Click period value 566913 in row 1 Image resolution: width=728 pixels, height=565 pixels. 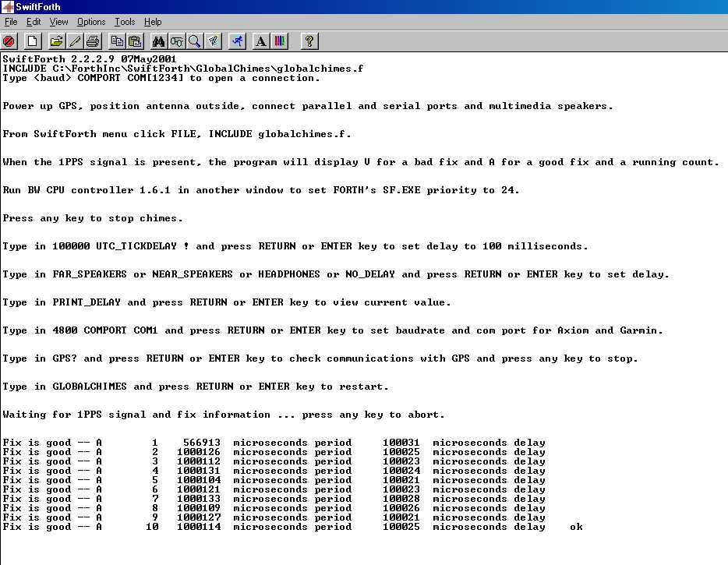click(x=202, y=443)
